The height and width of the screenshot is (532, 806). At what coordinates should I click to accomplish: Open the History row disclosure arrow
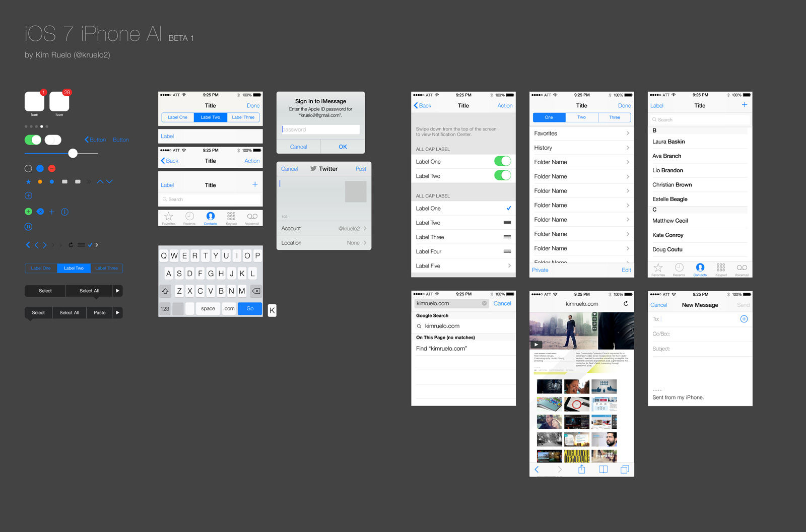pos(627,147)
